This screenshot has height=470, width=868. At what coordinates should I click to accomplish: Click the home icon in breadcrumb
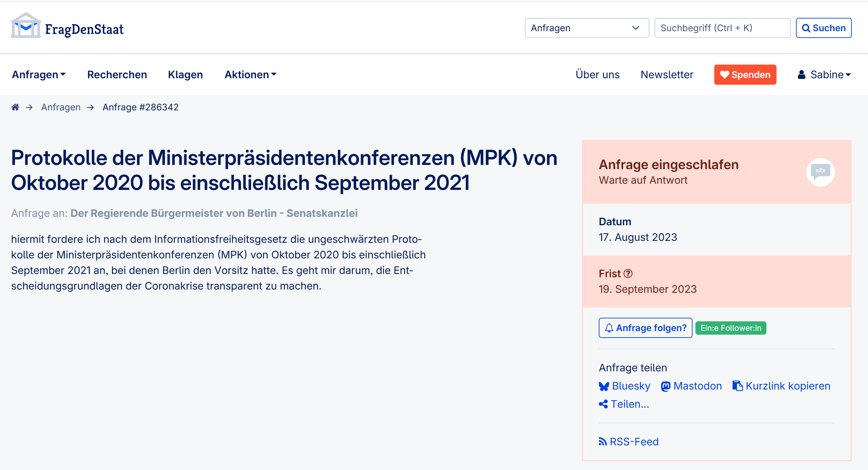coord(15,107)
